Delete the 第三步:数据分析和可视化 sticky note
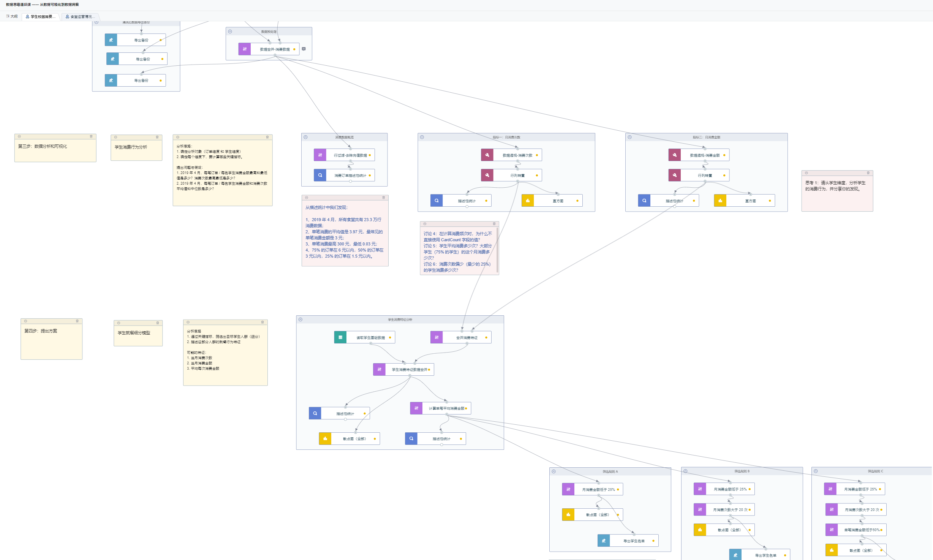Screen dimensions: 933x560 coord(91,136)
